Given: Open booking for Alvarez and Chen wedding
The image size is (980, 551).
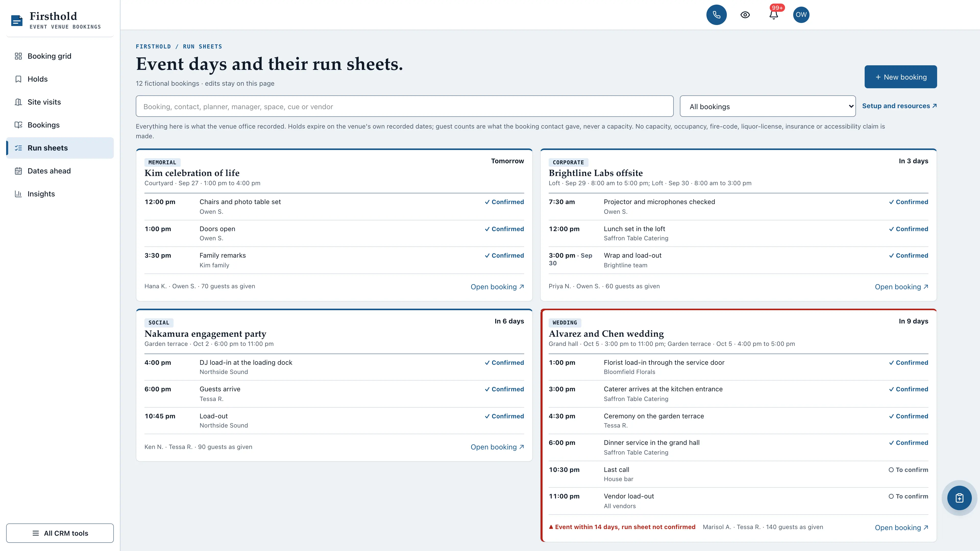Looking at the screenshot, I should tap(902, 528).
